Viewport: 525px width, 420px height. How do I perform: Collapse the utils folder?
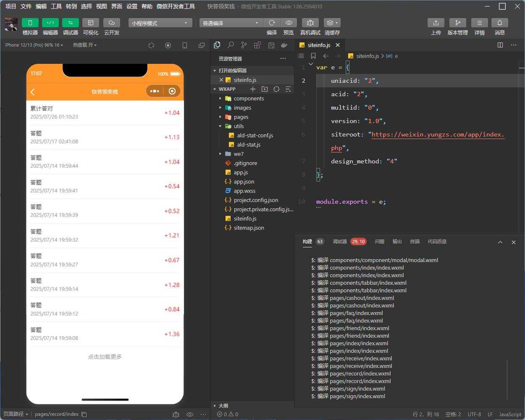pyautogui.click(x=252, y=126)
